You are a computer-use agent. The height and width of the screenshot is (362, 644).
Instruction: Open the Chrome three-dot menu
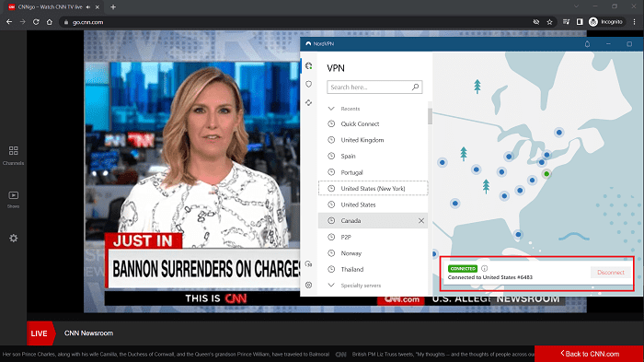pos(635,22)
